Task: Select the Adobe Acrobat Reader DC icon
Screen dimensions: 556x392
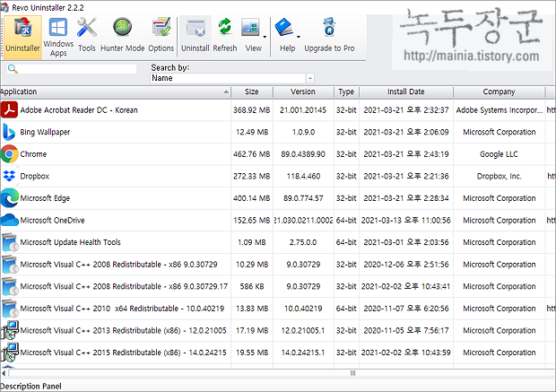Action: [x=9, y=109]
